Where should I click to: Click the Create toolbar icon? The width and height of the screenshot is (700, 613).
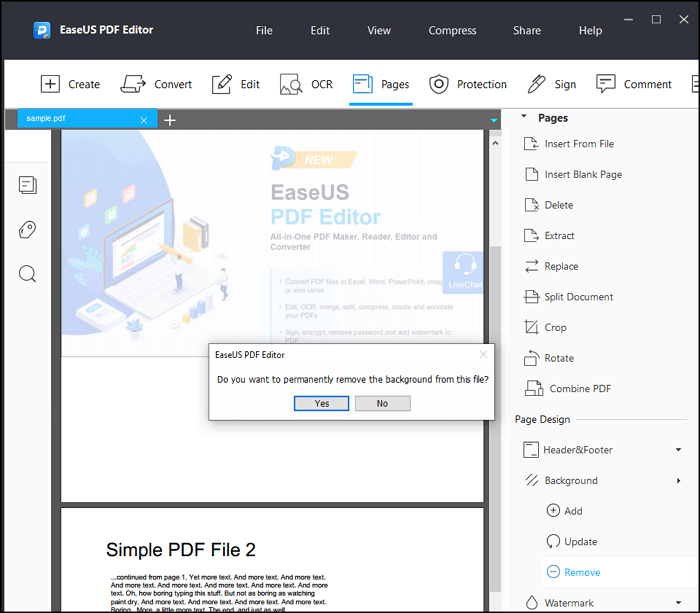(x=50, y=84)
